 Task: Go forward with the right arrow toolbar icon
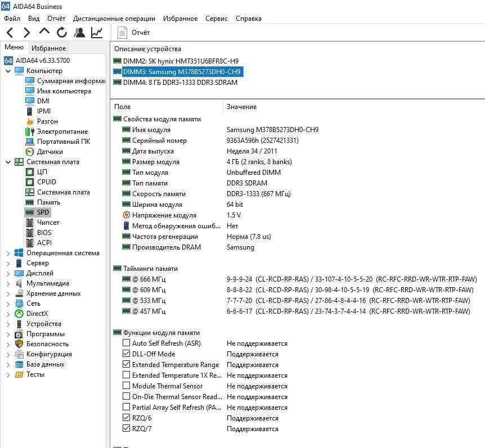pos(27,33)
